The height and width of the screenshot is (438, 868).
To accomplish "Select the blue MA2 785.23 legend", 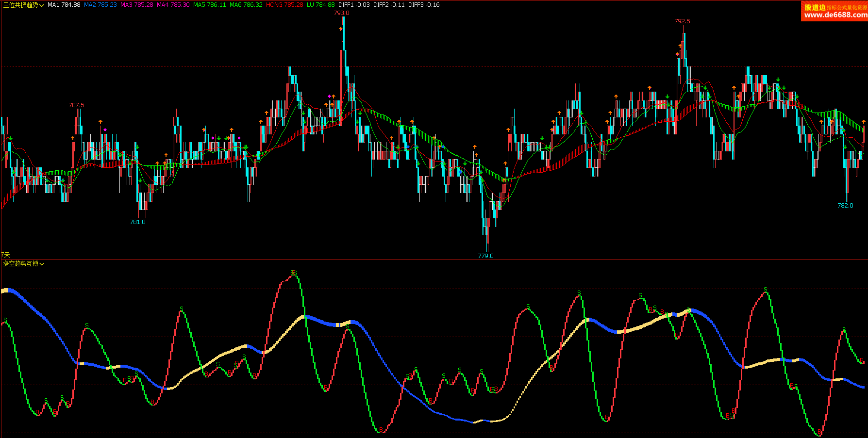I will tap(100, 5).
